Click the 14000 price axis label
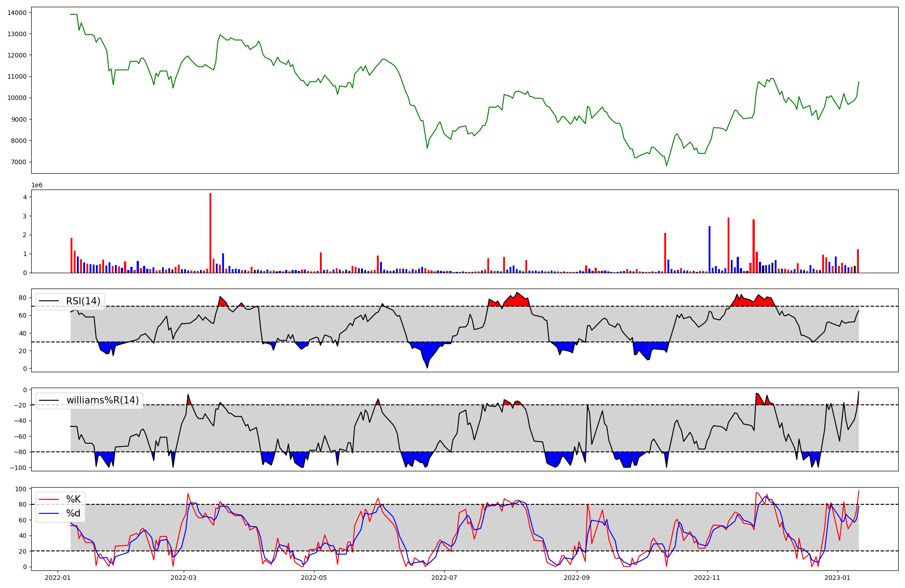The width and height of the screenshot is (905, 588). pyautogui.click(x=17, y=13)
